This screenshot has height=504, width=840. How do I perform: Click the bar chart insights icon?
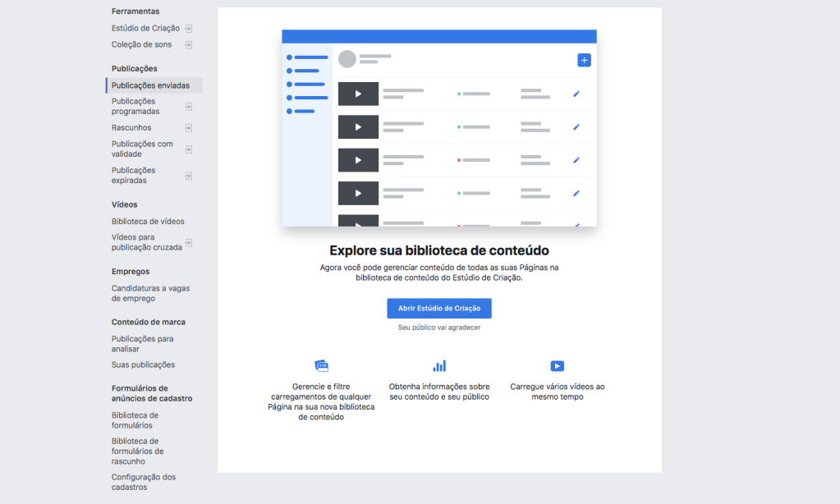(439, 366)
